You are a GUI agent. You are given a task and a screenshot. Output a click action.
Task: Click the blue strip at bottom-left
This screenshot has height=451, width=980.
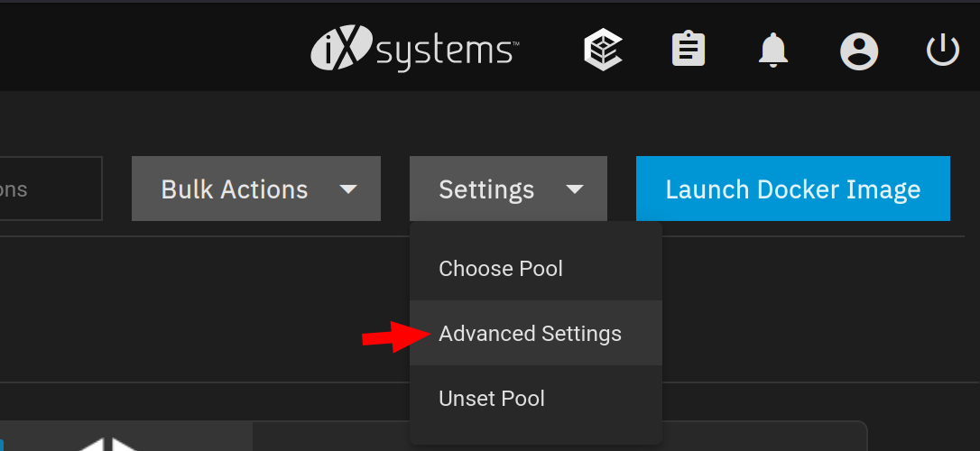[2, 444]
